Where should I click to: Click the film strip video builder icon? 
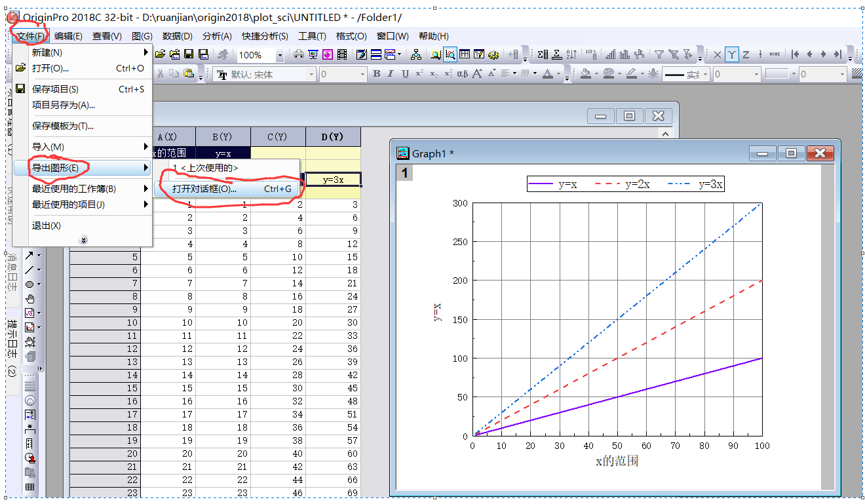pyautogui.click(x=342, y=54)
